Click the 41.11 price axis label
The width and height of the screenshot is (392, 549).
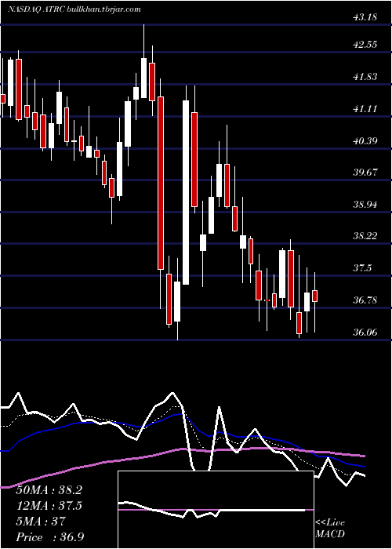click(365, 109)
